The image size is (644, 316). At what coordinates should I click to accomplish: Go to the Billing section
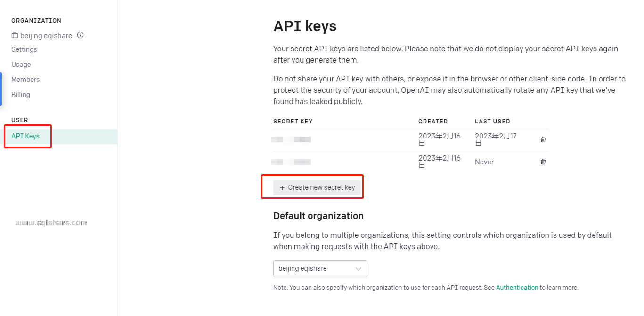(21, 94)
